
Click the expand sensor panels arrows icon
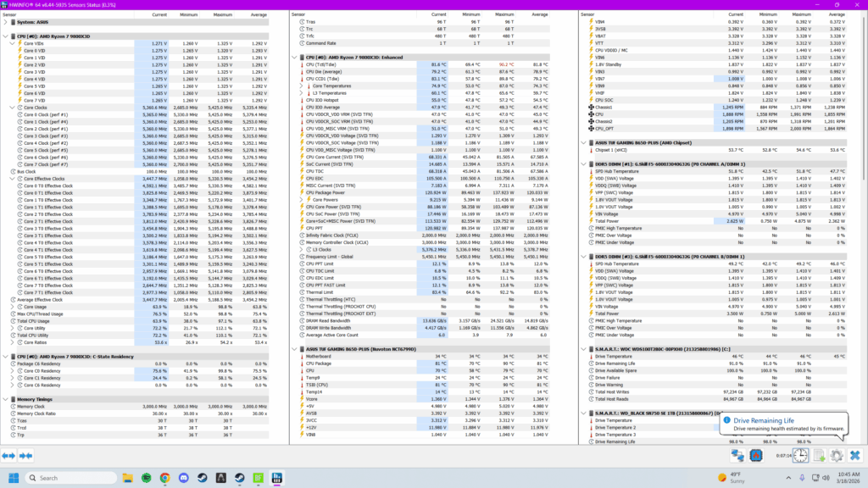8,456
